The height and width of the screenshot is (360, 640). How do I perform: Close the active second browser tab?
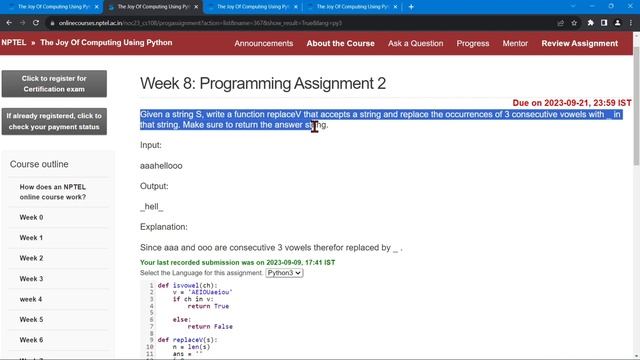[x=196, y=7]
